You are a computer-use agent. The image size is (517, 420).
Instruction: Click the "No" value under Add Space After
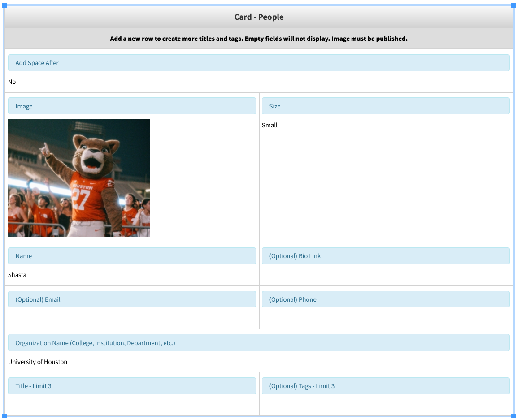12,82
